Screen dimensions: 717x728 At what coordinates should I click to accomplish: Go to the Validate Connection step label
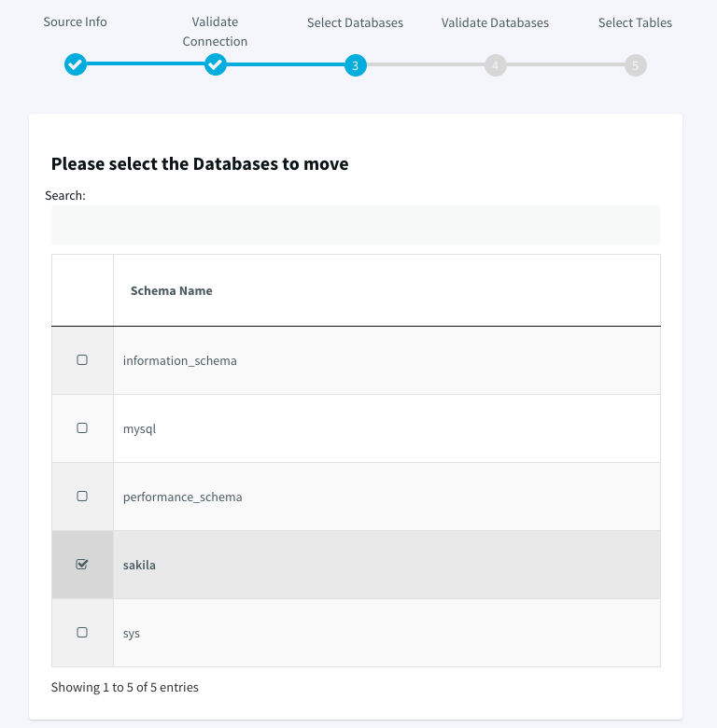(215, 32)
